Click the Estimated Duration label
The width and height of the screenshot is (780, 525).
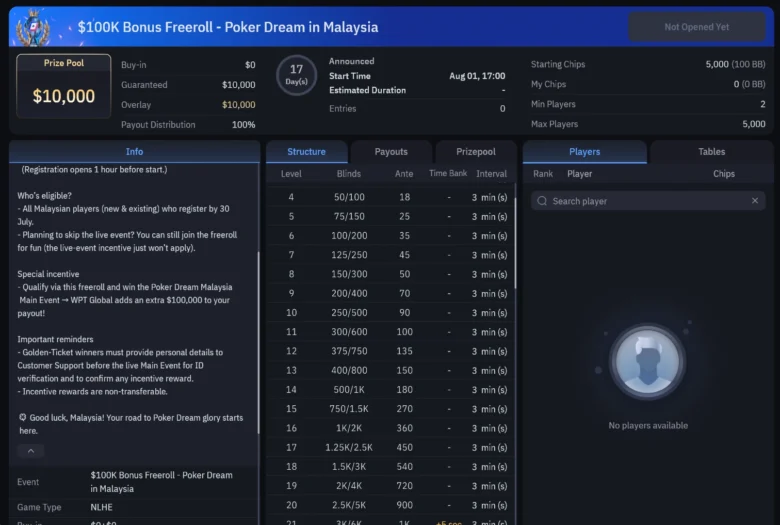[x=368, y=90]
